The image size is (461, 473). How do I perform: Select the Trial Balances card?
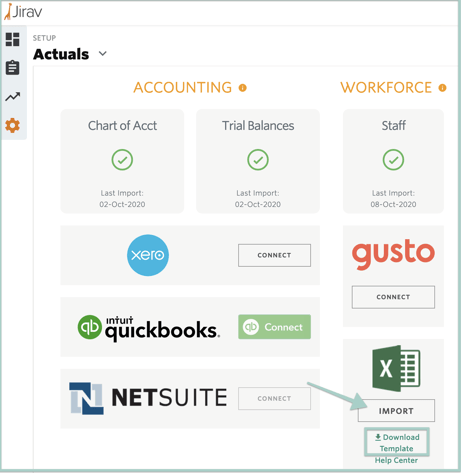point(258,161)
